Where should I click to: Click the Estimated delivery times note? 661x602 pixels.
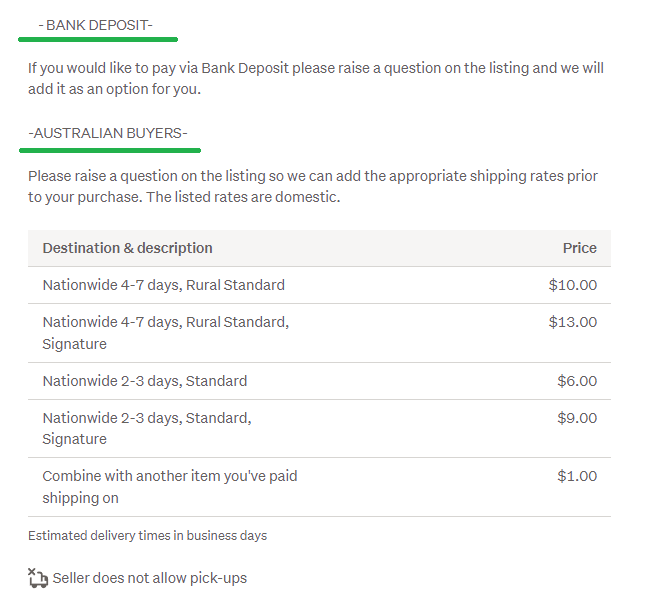pyautogui.click(x=147, y=535)
